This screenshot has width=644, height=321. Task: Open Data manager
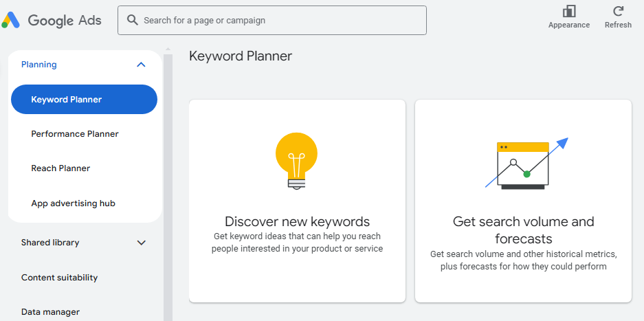pos(51,312)
